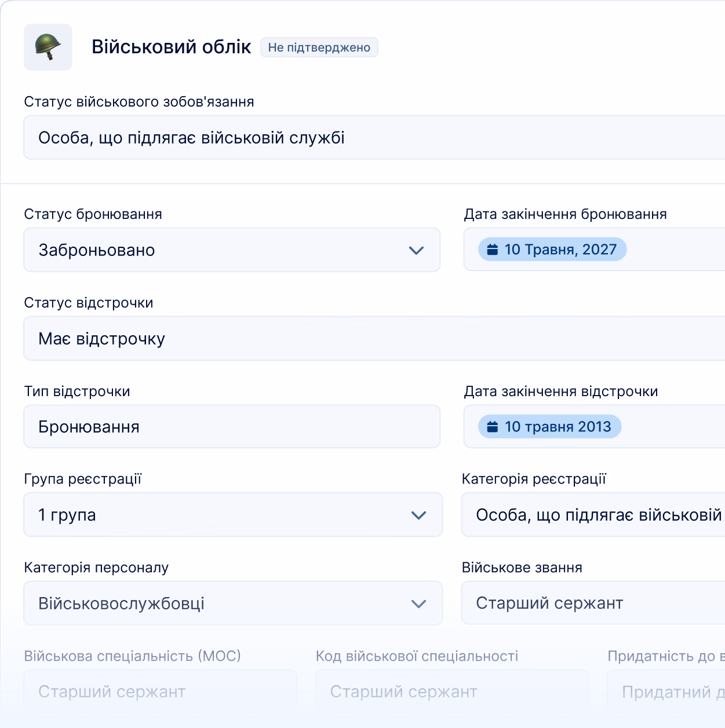Click the Не підтверджено status badge
This screenshot has height=728, width=725.
[x=319, y=47]
